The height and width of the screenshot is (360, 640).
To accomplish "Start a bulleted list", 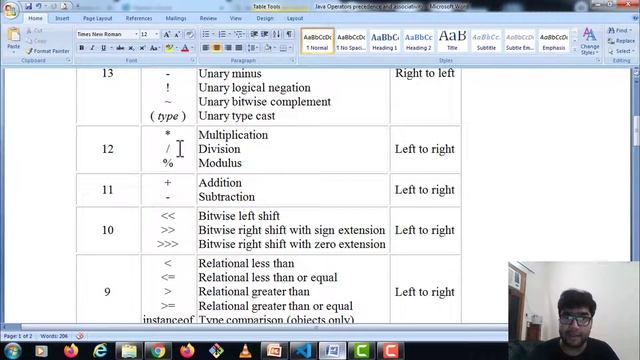I will pyautogui.click(x=206, y=34).
